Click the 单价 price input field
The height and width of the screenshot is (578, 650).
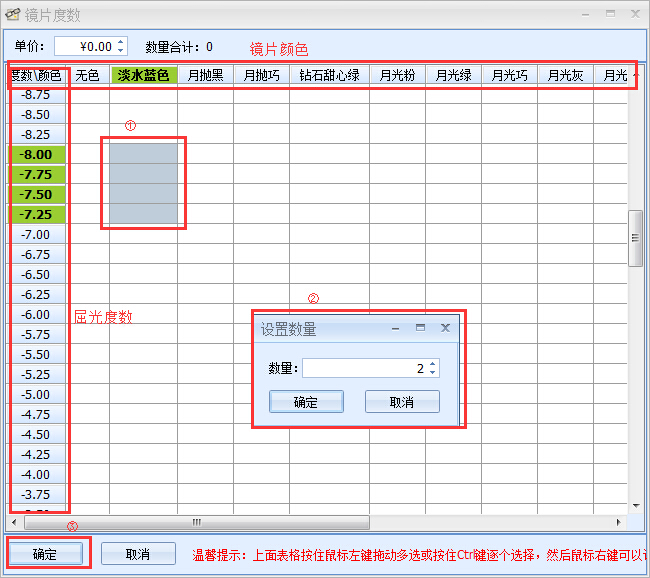(85, 46)
